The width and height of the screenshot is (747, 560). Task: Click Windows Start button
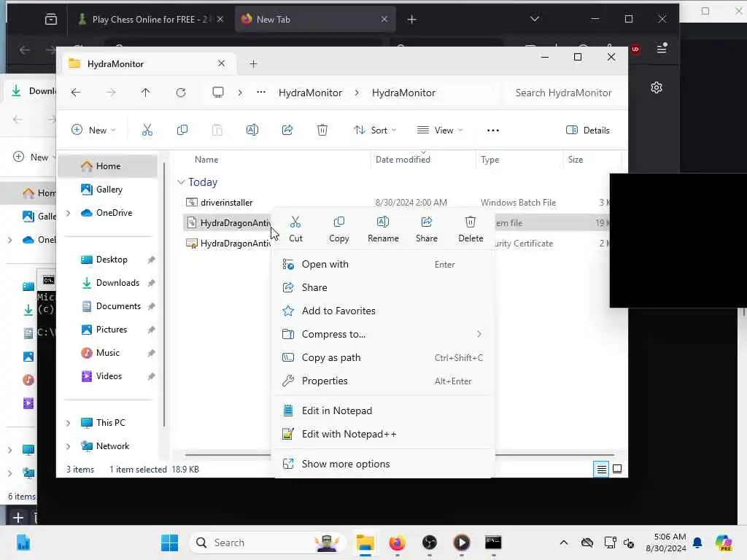click(169, 542)
